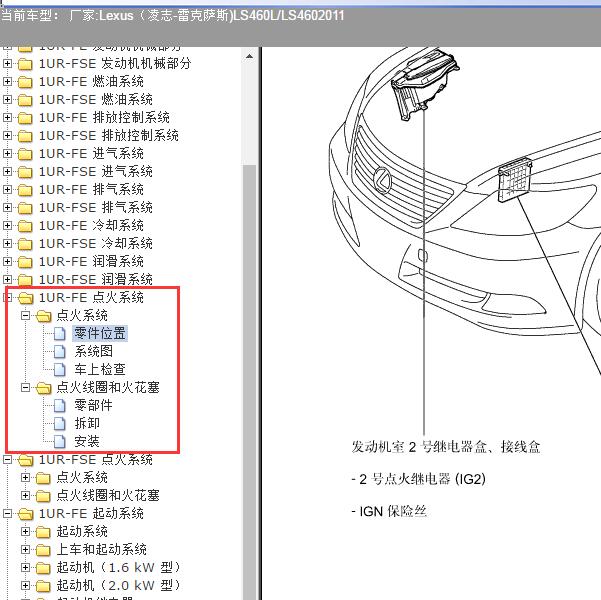Screen dimensions: 601x600
Task: Click the 车上检查 document icon
Action: click(x=59, y=370)
